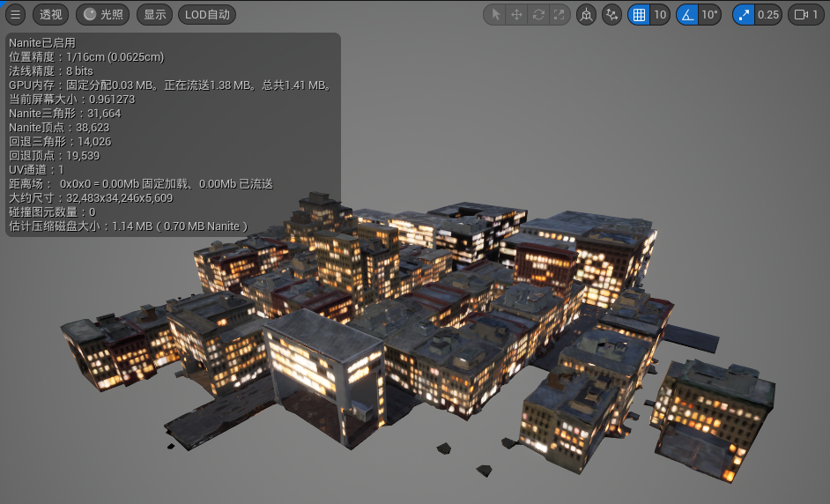Screen dimensions: 830x504
Task: Click the 回退三角形：14,026 line
Action: 60,141
